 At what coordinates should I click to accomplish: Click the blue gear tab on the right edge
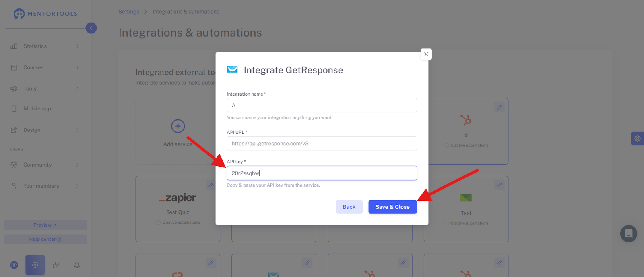(637, 138)
